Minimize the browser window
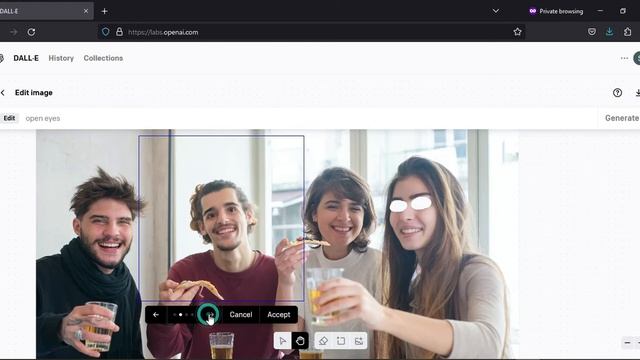This screenshot has width=640, height=360. pos(600,11)
